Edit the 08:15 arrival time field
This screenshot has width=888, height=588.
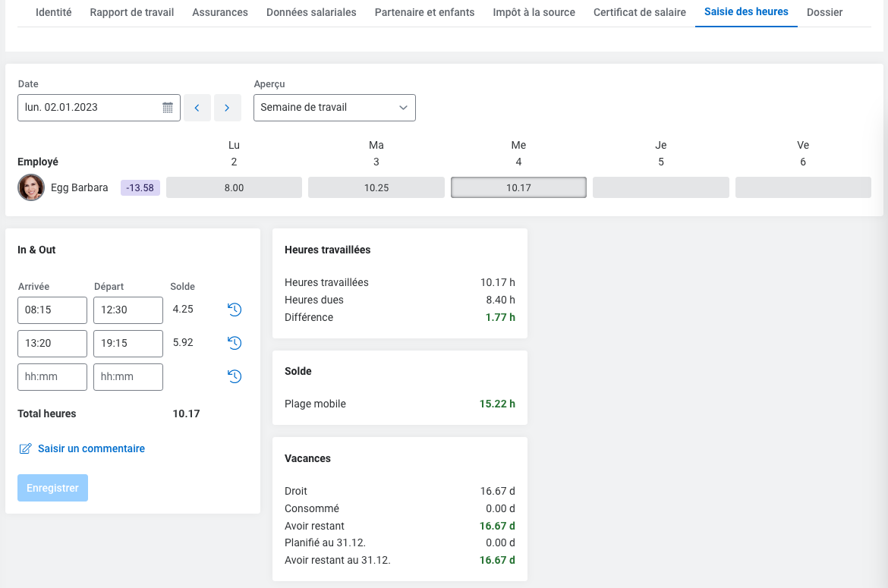52,310
